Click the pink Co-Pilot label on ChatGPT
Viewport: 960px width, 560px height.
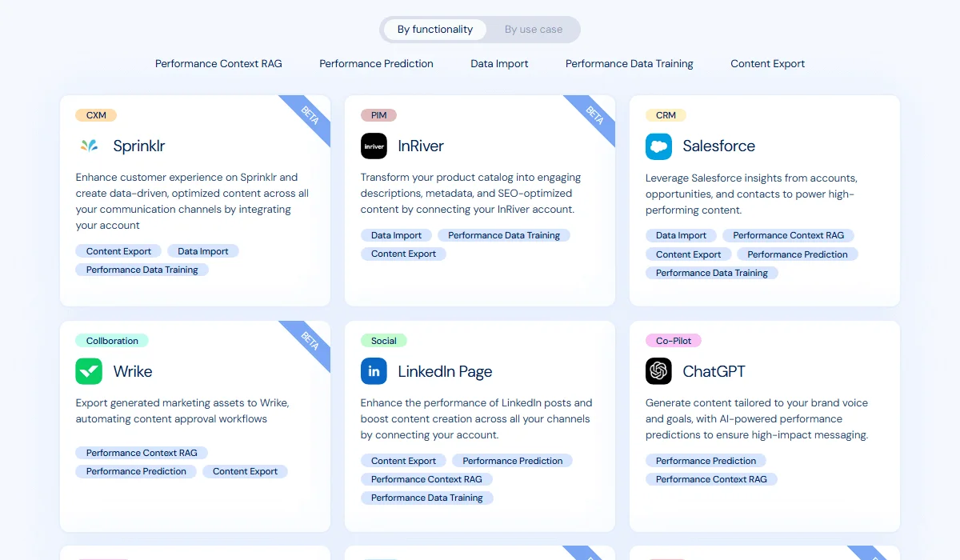[673, 340]
